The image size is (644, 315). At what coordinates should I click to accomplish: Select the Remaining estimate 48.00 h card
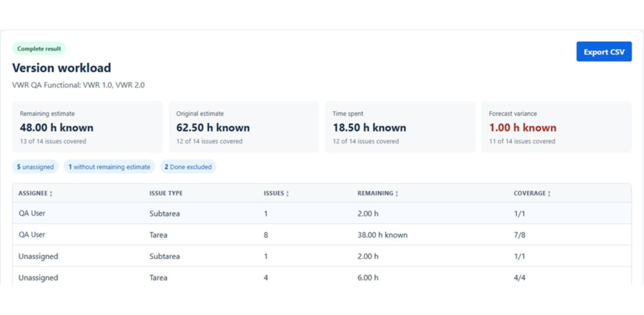click(87, 127)
